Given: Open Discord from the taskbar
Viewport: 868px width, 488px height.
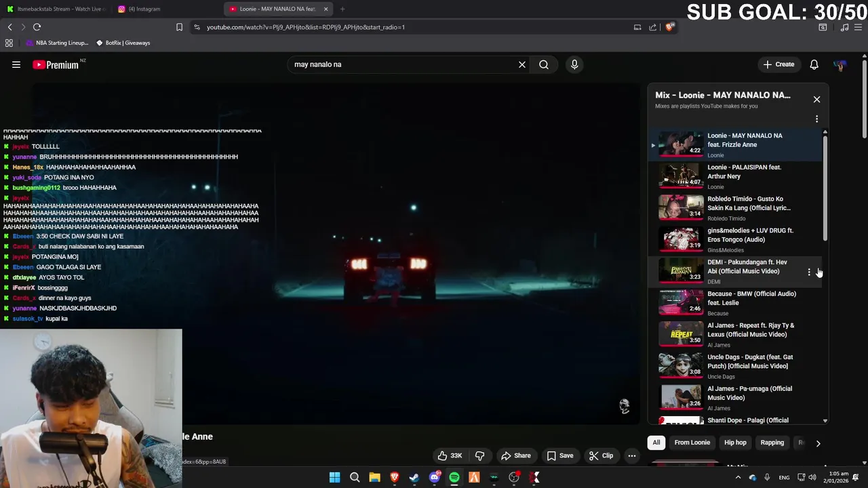Looking at the screenshot, I should pos(435,478).
